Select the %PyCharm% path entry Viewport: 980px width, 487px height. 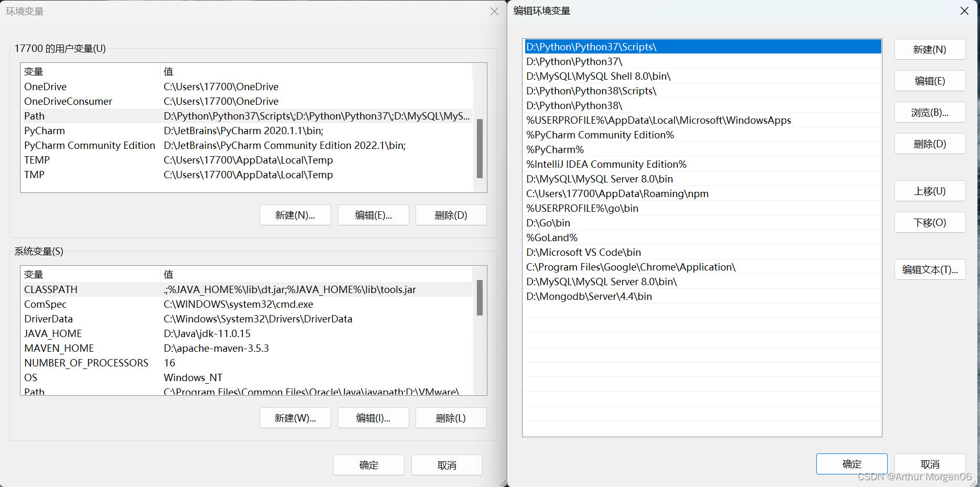coord(702,149)
